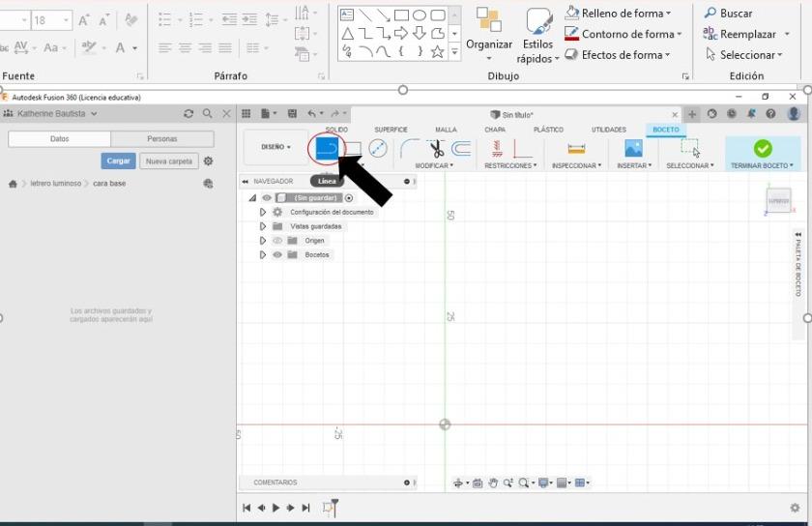
Task: Click the timeline sketch marker
Action: tap(328, 508)
